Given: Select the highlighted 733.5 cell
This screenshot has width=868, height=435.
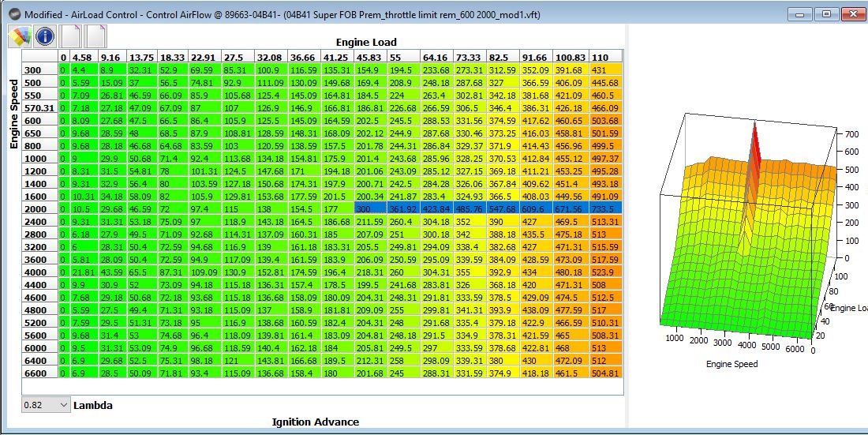Looking at the screenshot, I should tap(606, 209).
